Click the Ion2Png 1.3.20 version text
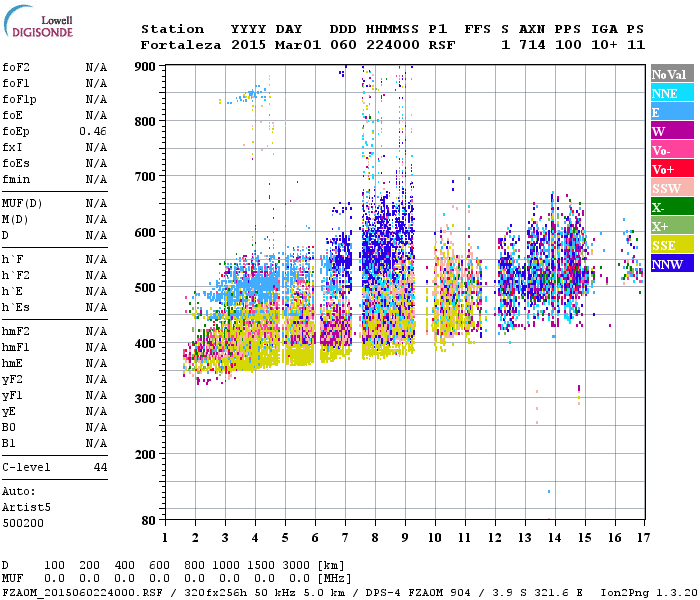Viewport: 700px width, 600px height. [649, 592]
